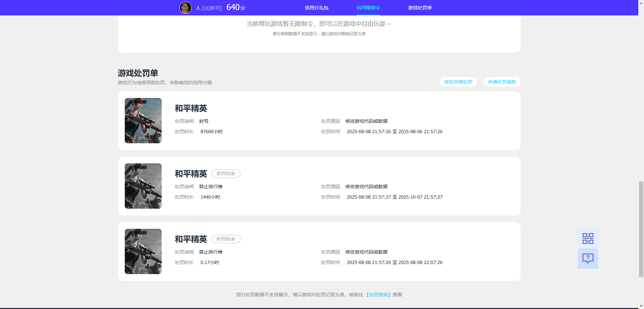Click the user avatar in the top bar

(x=185, y=8)
